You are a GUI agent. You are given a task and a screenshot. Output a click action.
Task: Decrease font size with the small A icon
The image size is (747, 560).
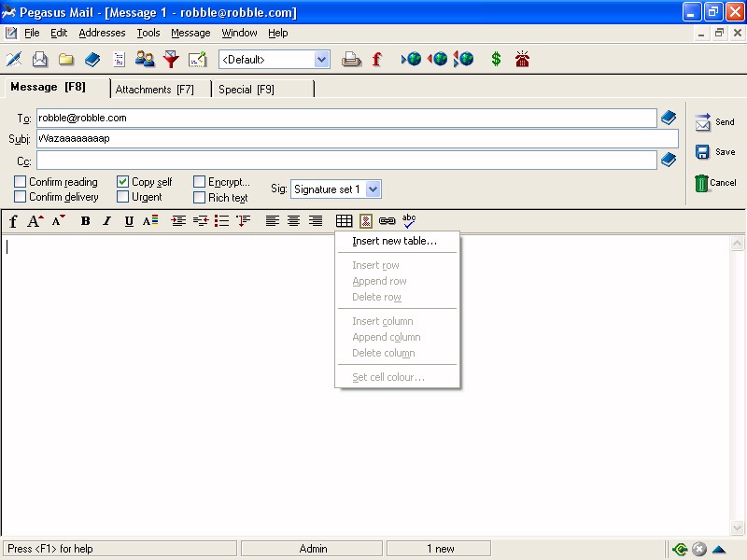[59, 221]
